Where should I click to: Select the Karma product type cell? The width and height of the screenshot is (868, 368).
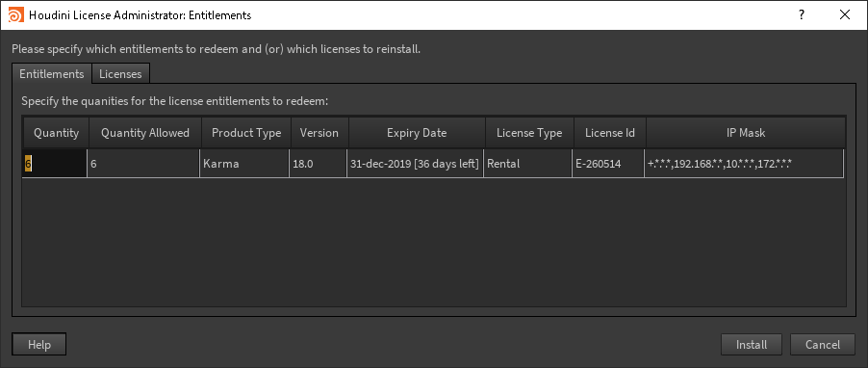244,164
